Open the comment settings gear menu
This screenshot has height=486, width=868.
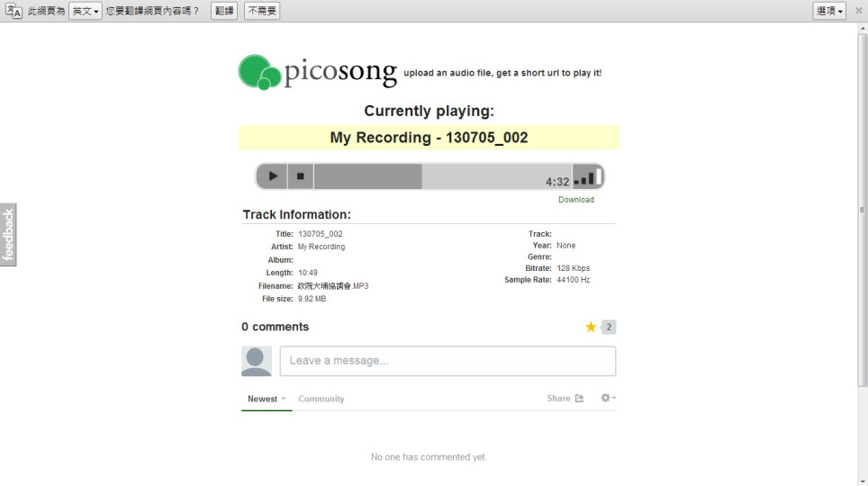click(x=608, y=398)
